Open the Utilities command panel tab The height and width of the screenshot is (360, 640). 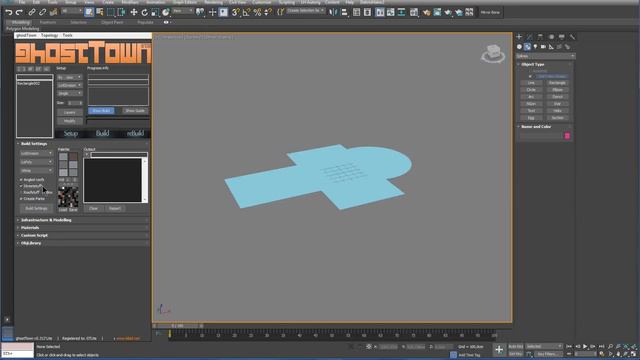pyautogui.click(x=572, y=37)
